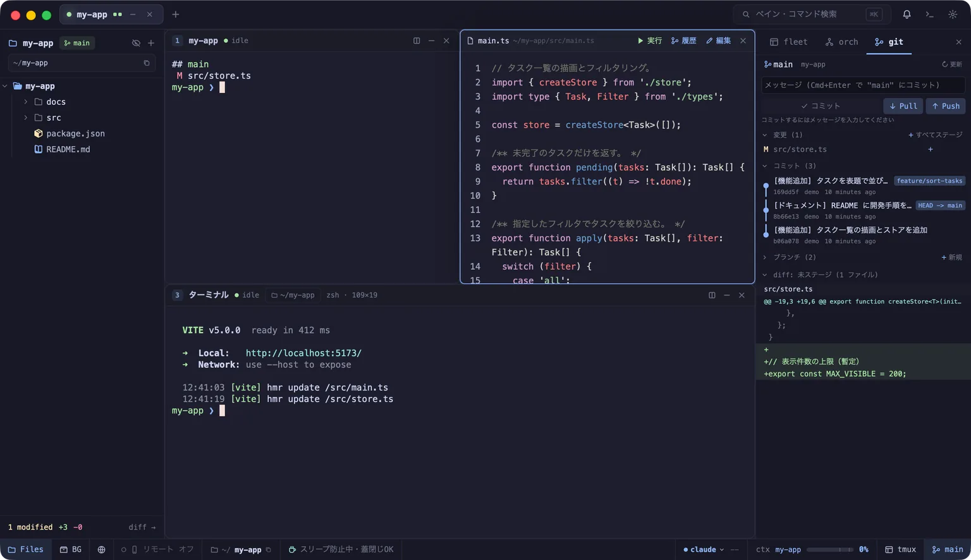This screenshot has height=560, width=971.
Task: Click the HEAD -> main badge
Action: (x=940, y=205)
